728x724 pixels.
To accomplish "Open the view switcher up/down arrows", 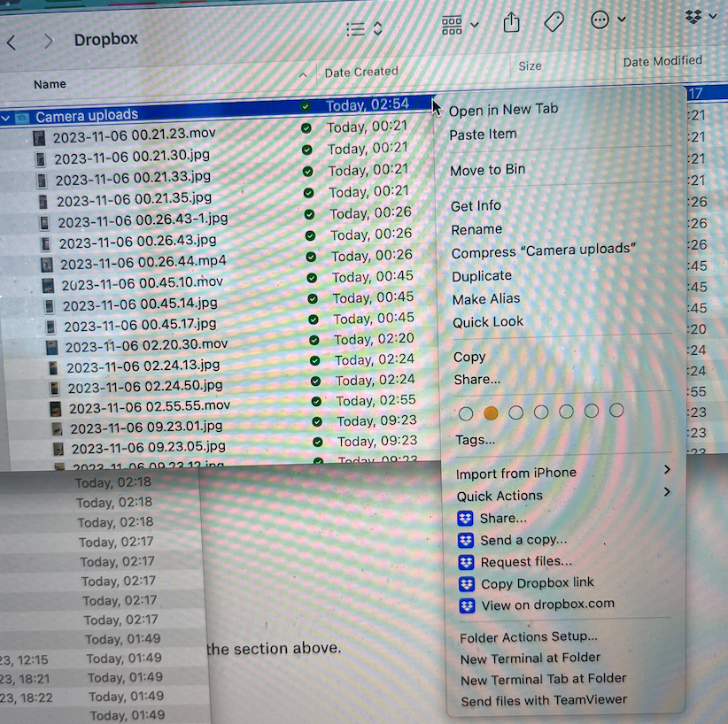I will (378, 29).
